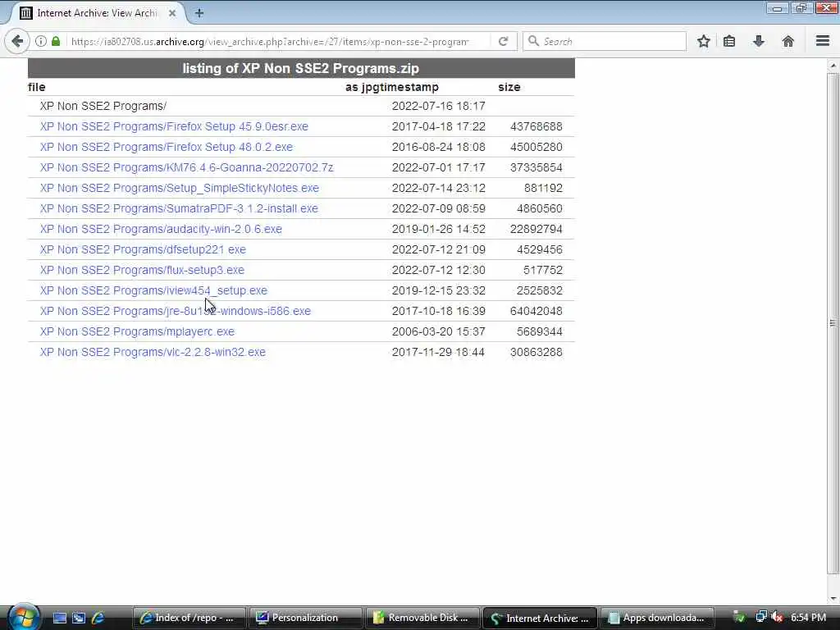Switch to Removable Disk taskbar window

[422, 618]
